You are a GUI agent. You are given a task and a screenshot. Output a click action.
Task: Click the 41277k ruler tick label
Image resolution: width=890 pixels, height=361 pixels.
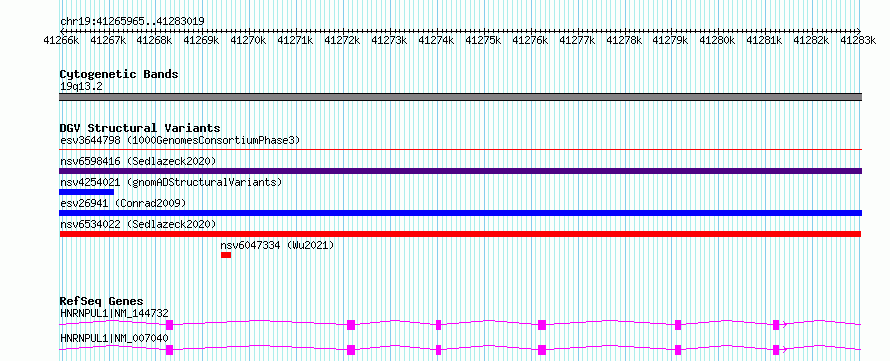click(x=576, y=40)
